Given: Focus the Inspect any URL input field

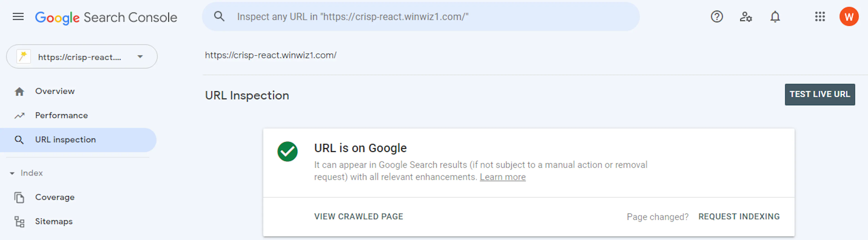Looking at the screenshot, I should point(421,16).
